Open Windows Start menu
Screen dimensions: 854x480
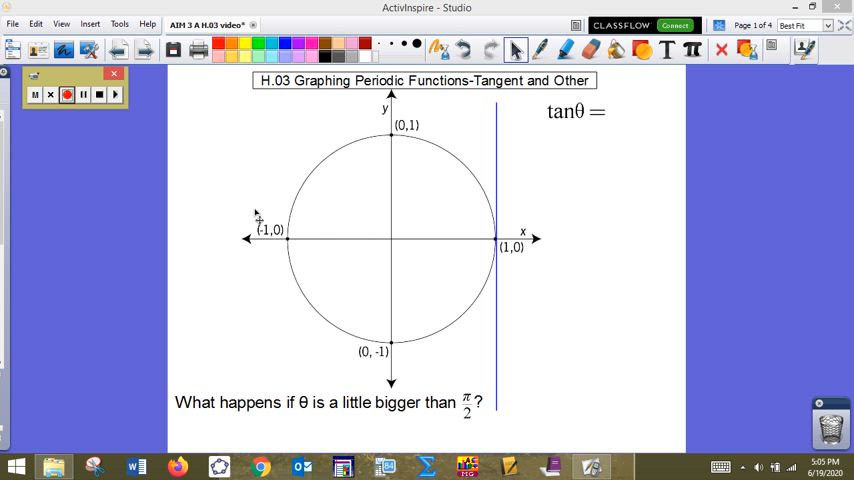tap(16, 467)
